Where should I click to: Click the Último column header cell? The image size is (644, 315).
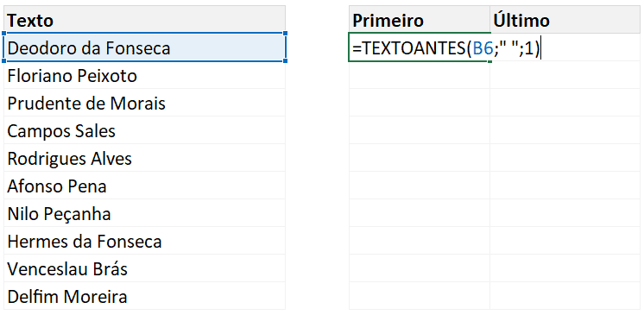(565, 19)
